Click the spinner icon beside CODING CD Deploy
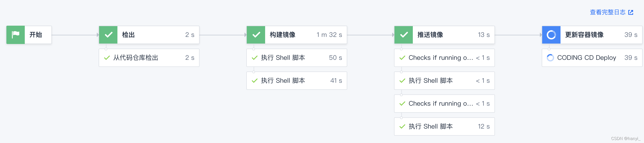 550,58
